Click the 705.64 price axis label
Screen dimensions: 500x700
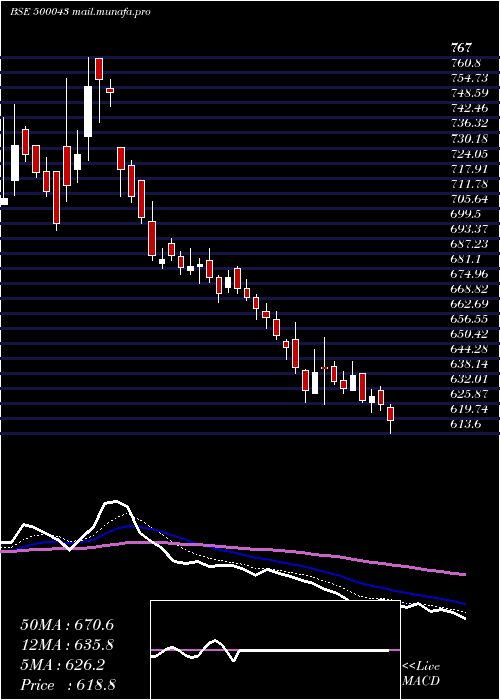[470, 199]
